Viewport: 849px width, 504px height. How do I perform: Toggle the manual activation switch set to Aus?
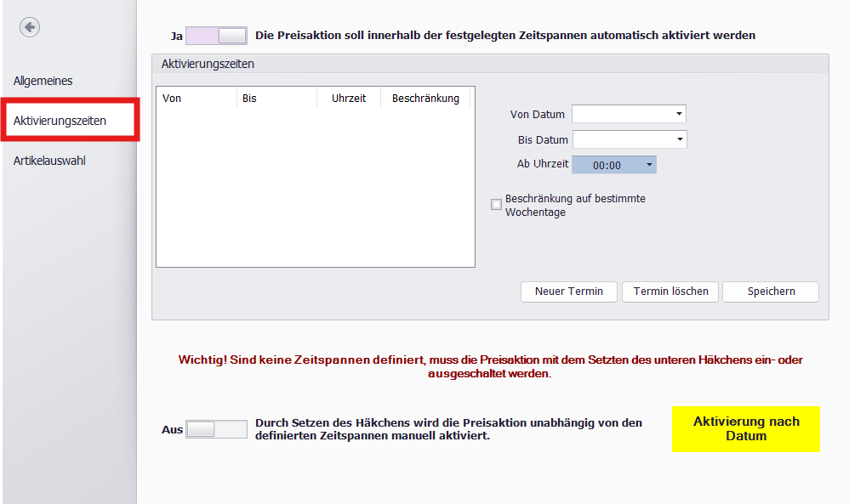click(216, 429)
